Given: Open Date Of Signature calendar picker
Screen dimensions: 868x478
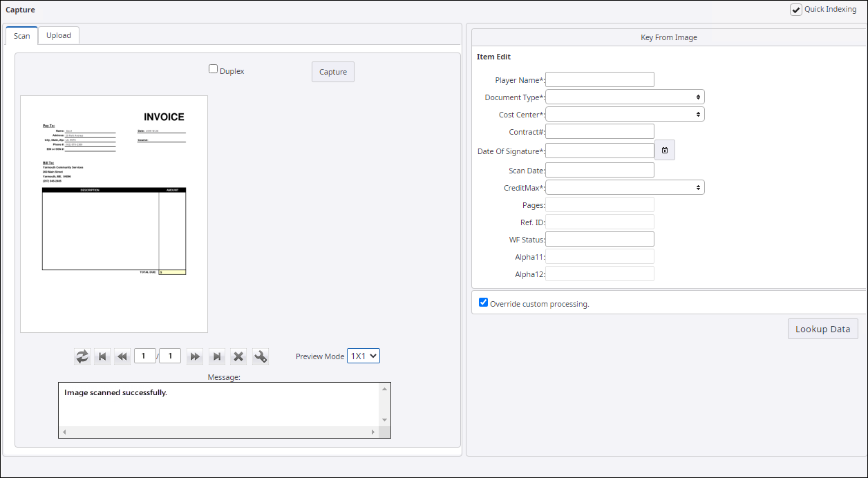Looking at the screenshot, I should coord(664,151).
